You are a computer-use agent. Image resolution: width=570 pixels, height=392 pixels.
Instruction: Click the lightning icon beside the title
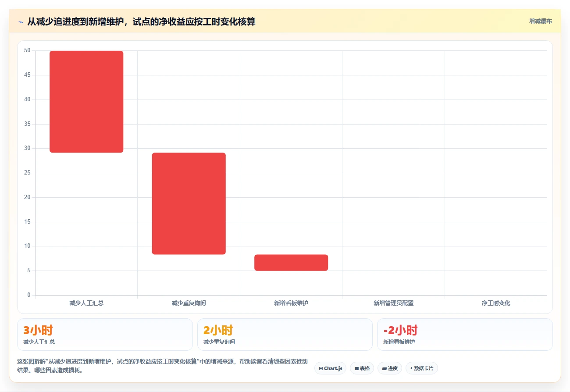pos(21,21)
